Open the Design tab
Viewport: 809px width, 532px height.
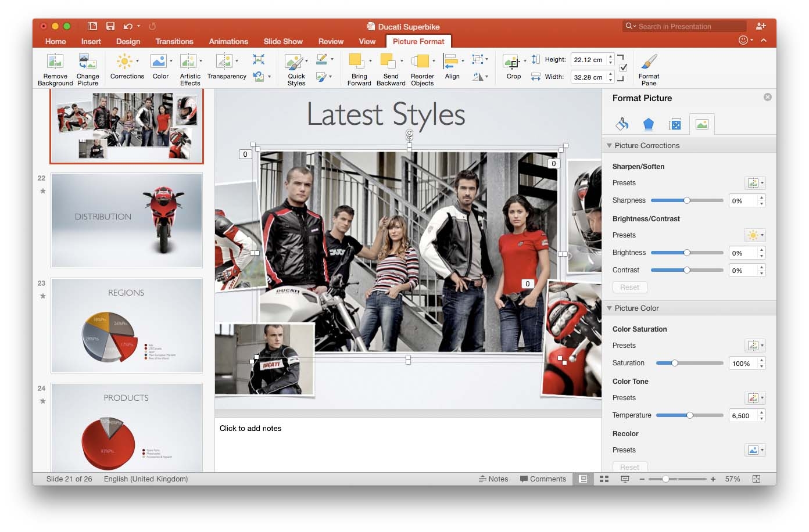point(128,41)
